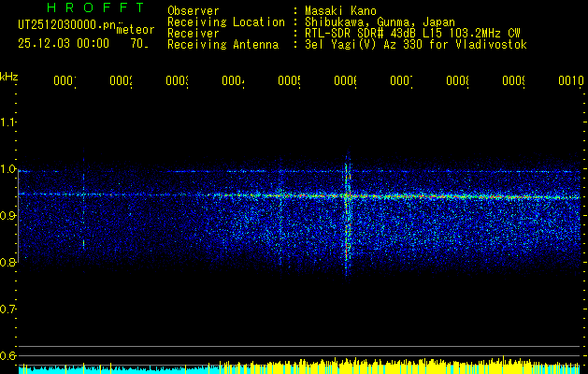Click the 'Receiving Antenna' label
588x374 pixels.
pyautogui.click(x=223, y=45)
